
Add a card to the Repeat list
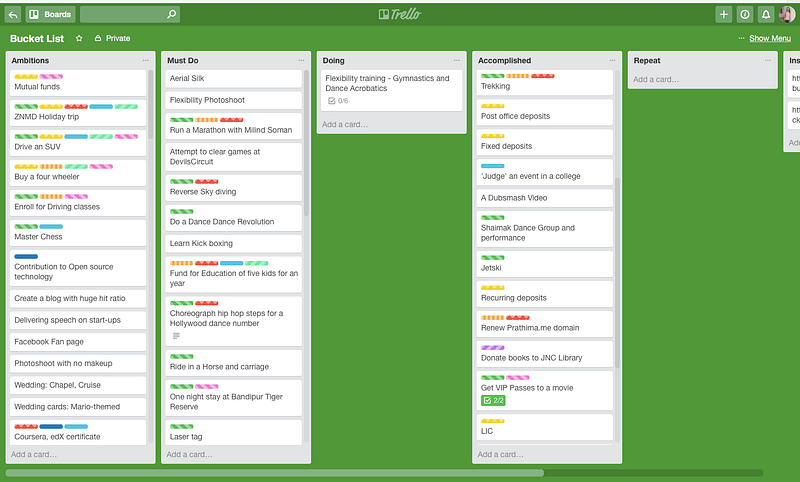[656, 80]
